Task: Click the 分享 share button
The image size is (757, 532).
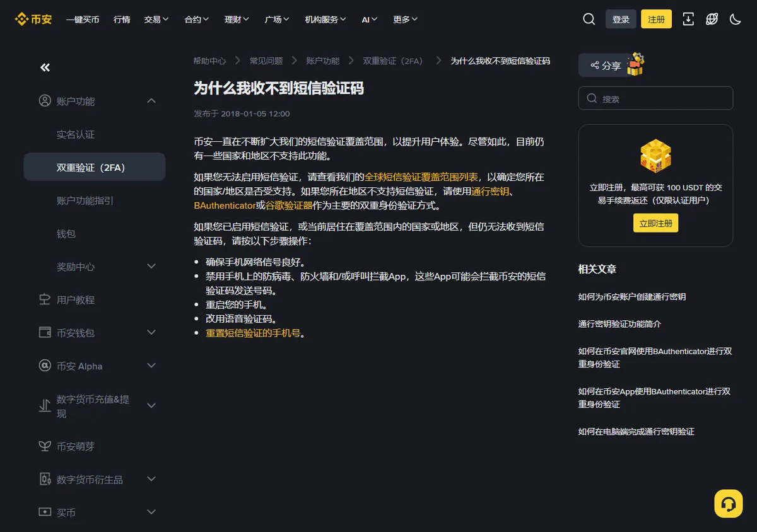Action: (x=606, y=65)
